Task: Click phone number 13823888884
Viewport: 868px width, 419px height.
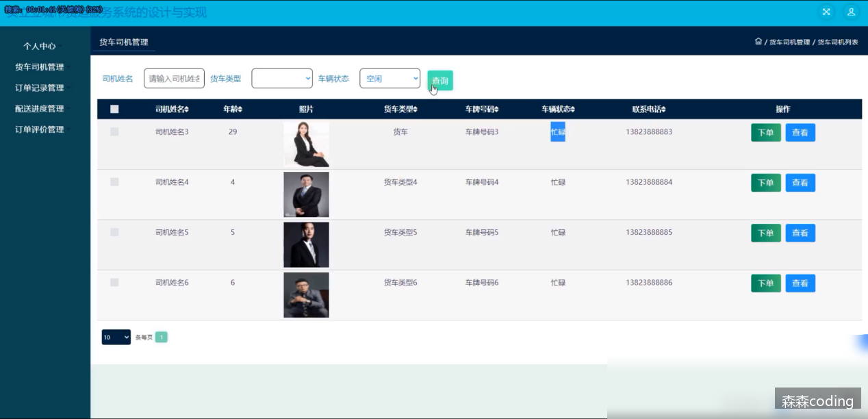Action: pos(649,182)
